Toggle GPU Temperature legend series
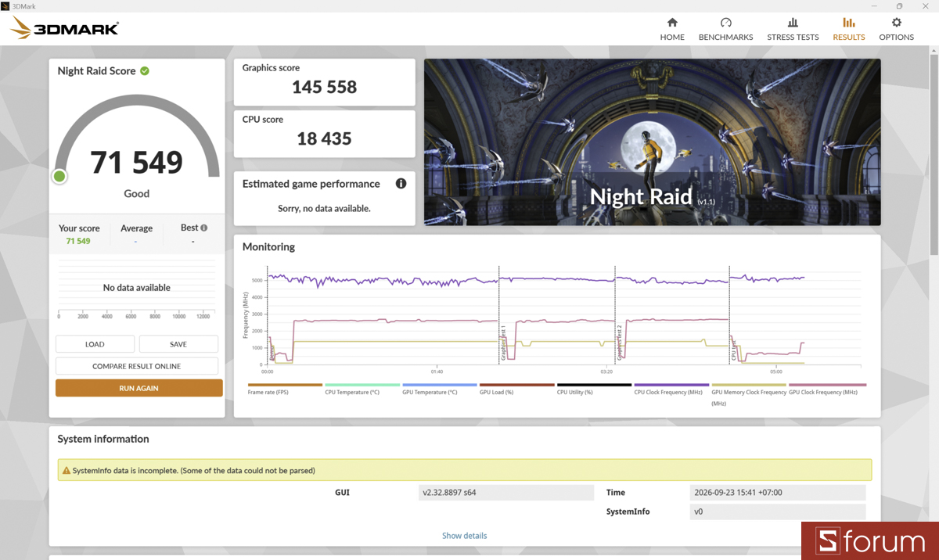The width and height of the screenshot is (939, 560). pyautogui.click(x=439, y=389)
